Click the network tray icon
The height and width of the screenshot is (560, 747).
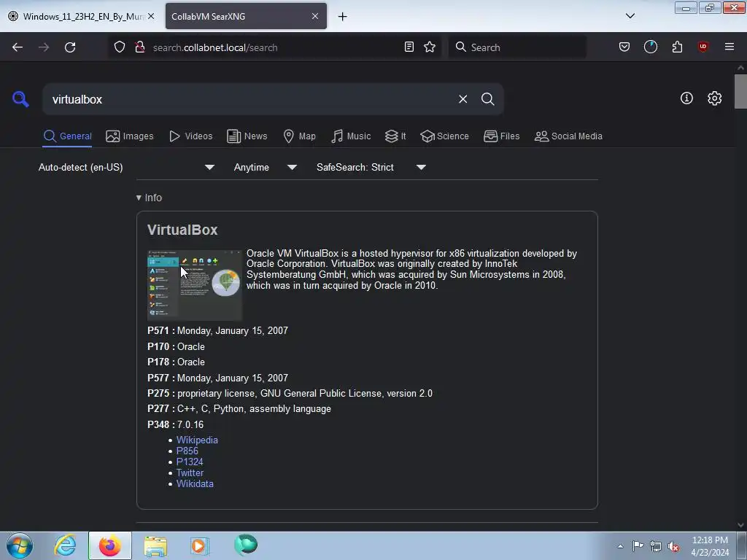click(656, 546)
